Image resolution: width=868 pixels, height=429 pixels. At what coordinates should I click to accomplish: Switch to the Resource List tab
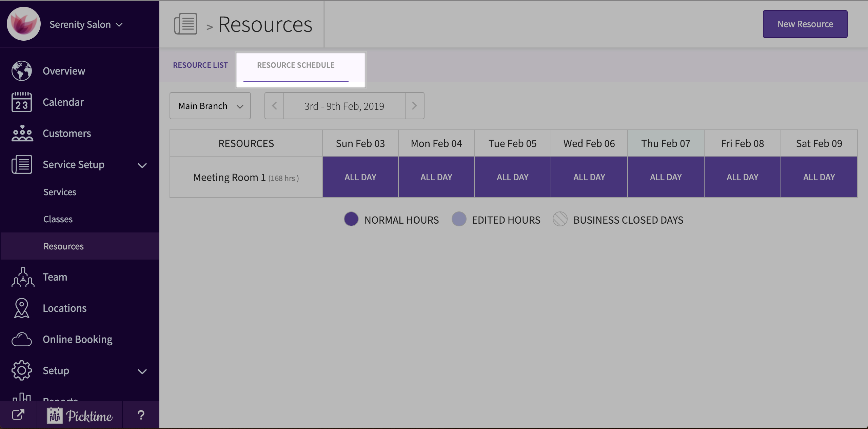click(x=200, y=65)
